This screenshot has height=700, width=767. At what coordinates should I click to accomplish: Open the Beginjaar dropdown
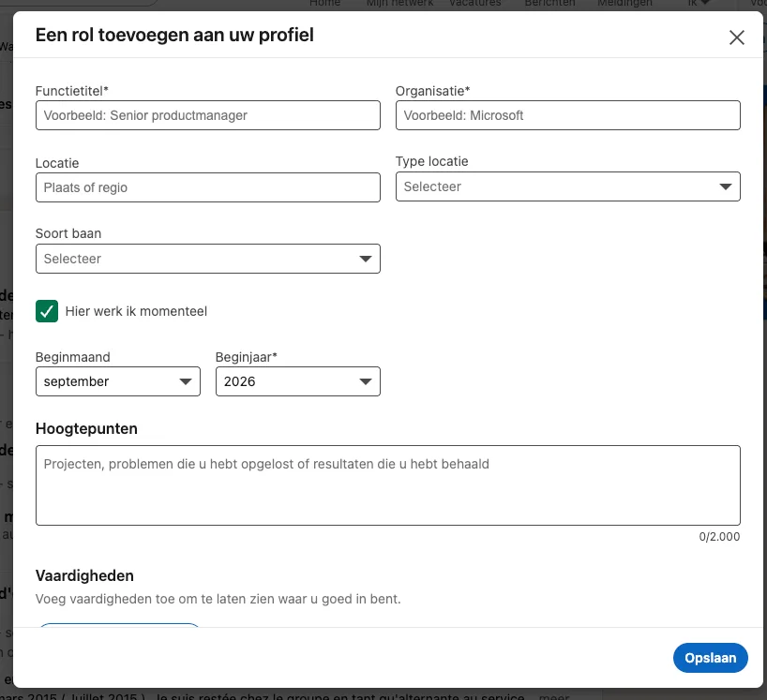pyautogui.click(x=298, y=381)
